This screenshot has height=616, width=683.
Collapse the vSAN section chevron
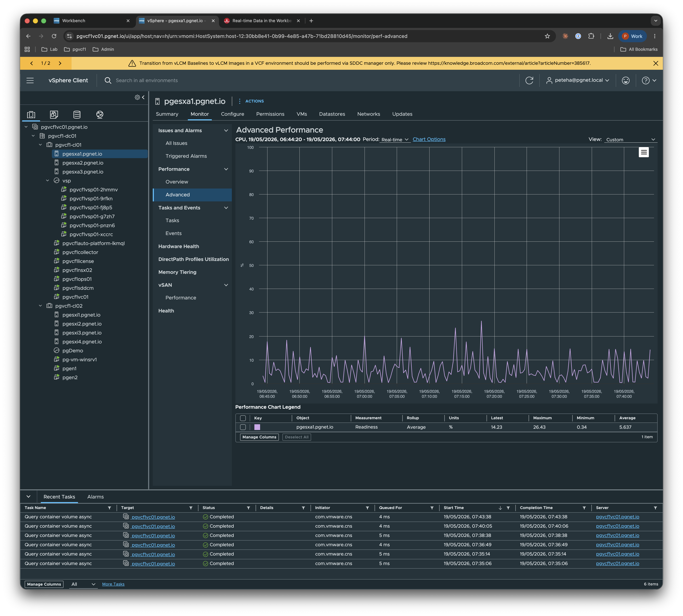coord(226,285)
